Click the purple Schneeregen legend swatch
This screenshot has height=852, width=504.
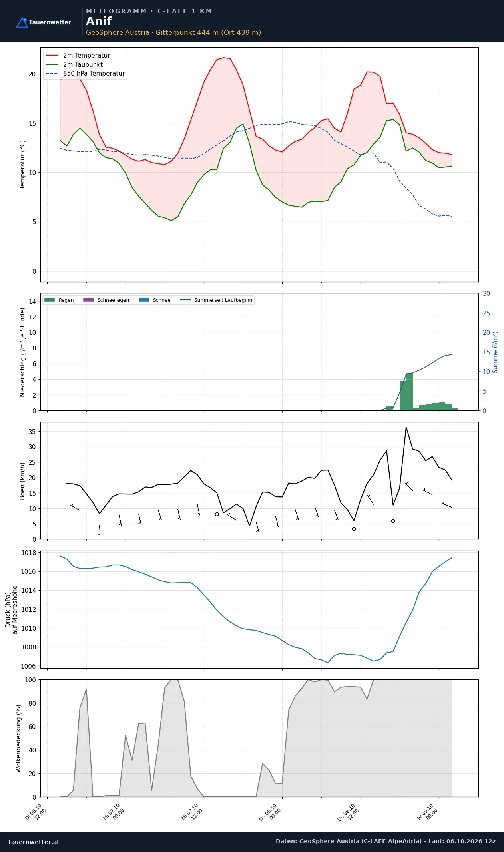[x=88, y=300]
